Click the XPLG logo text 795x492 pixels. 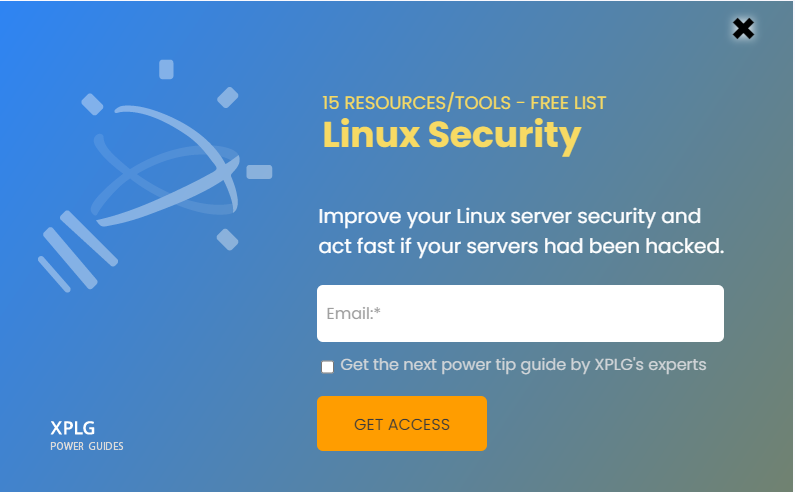pyautogui.click(x=73, y=428)
